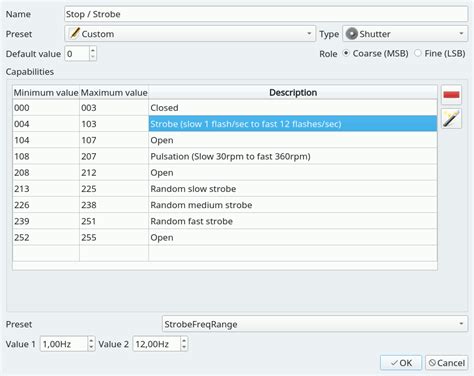Select the Random medium strobe row

pos(225,205)
